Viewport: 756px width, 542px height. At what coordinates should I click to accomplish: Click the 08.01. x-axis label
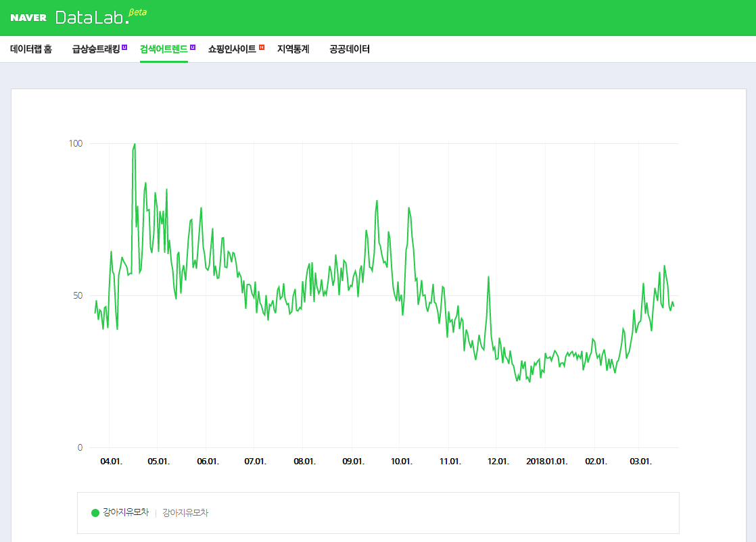pos(304,462)
